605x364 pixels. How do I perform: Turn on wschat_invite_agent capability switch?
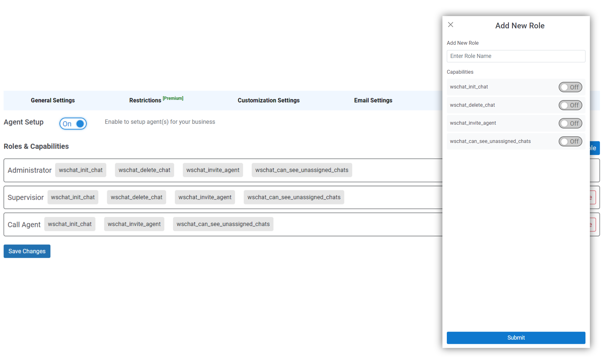pyautogui.click(x=570, y=123)
